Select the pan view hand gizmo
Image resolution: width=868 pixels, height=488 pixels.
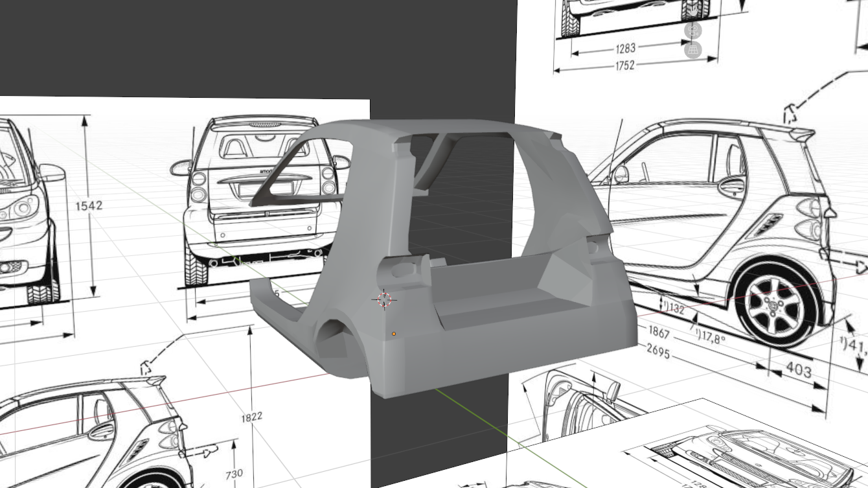pos(693,12)
